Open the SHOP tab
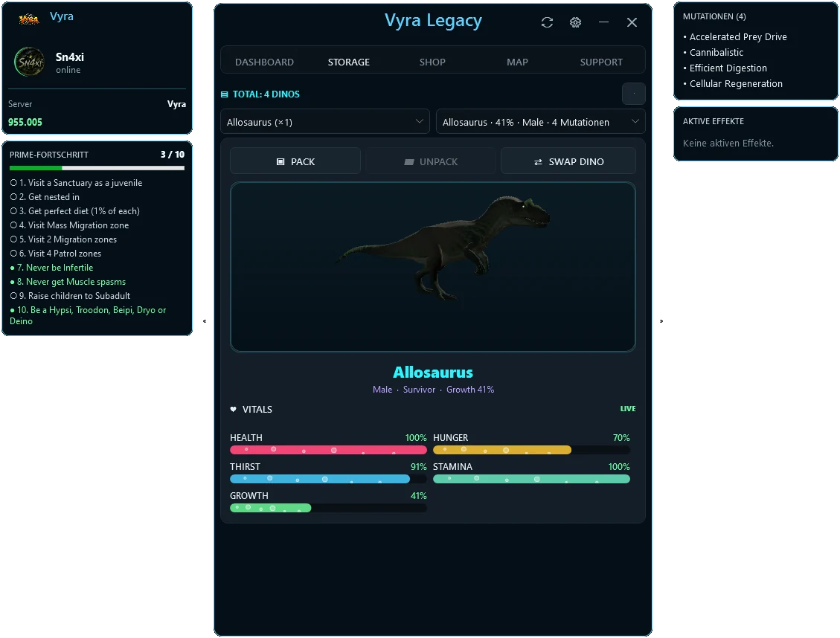 point(432,62)
